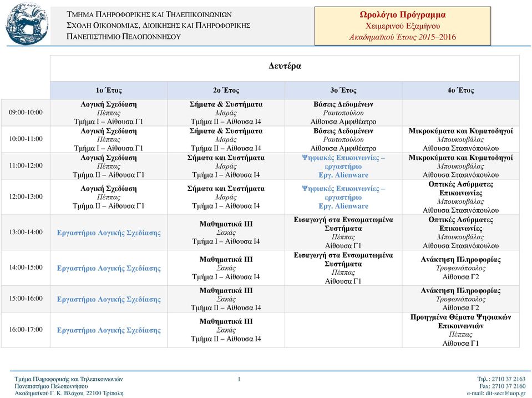Click 'Μαθηματικά ΙΙΙ' Τμήμα II cell at 16:00-17:00

pos(226,330)
